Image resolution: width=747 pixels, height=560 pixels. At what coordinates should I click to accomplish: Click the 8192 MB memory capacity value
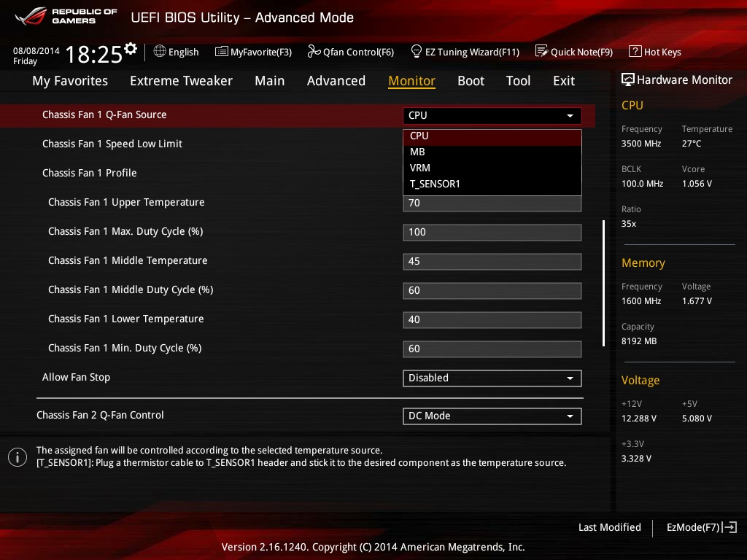(639, 341)
